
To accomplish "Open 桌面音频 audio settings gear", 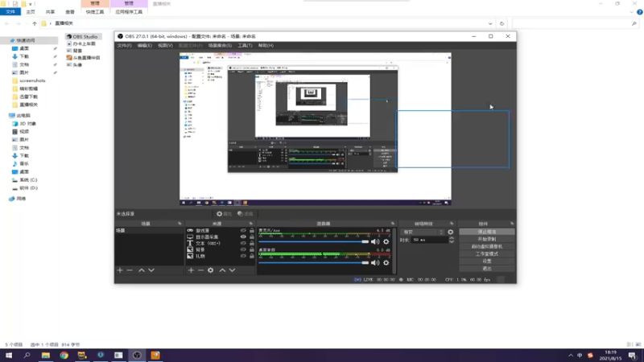I will [386, 263].
